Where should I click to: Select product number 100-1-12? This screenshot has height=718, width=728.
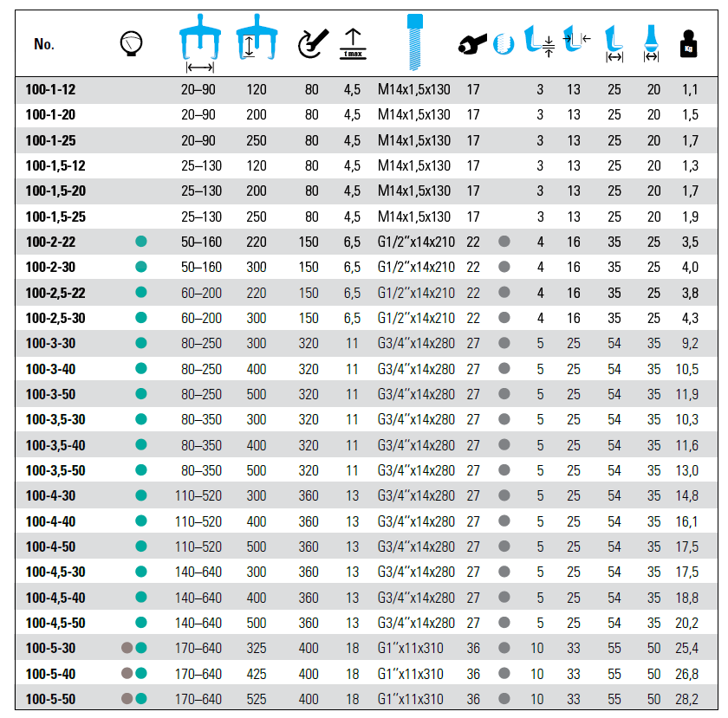(x=50, y=89)
